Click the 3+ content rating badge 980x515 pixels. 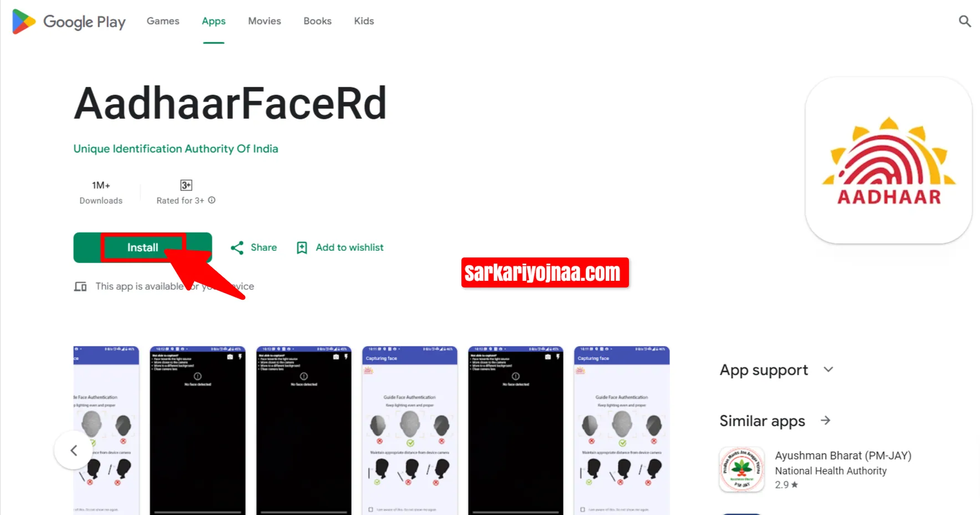(x=186, y=185)
